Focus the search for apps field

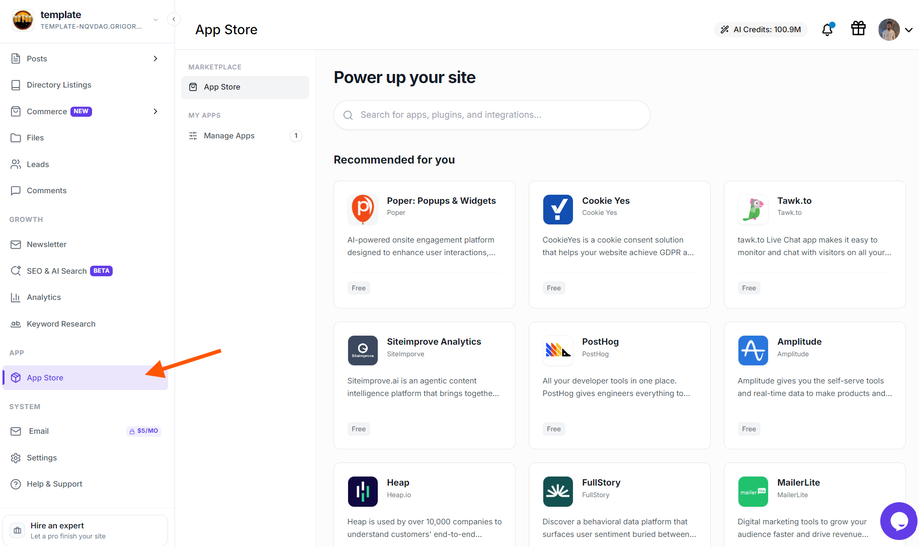[492, 115]
